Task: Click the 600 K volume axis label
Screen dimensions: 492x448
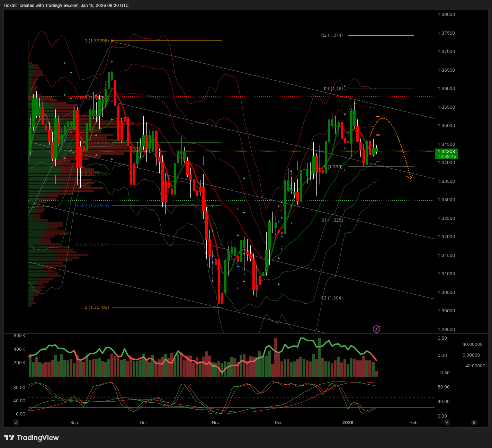Action: tap(19, 336)
